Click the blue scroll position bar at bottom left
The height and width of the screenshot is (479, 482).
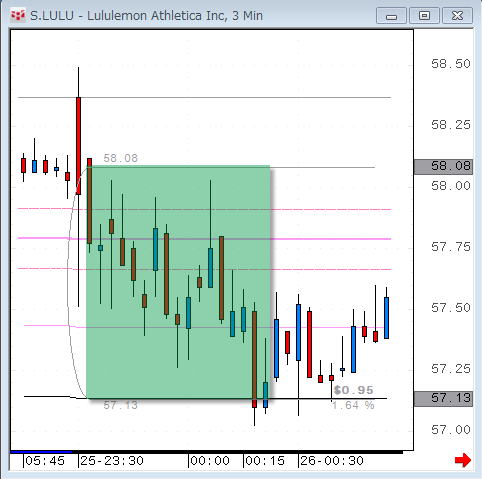41,452
